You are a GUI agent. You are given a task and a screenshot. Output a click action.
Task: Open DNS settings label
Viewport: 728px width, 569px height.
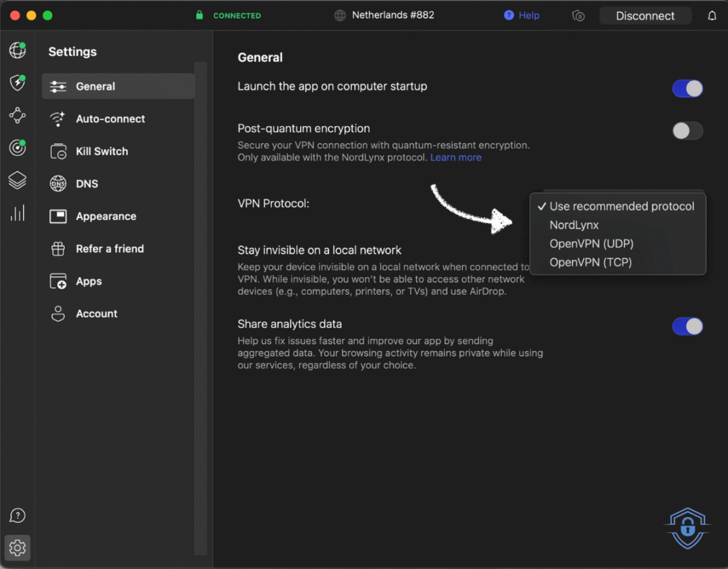click(x=87, y=184)
